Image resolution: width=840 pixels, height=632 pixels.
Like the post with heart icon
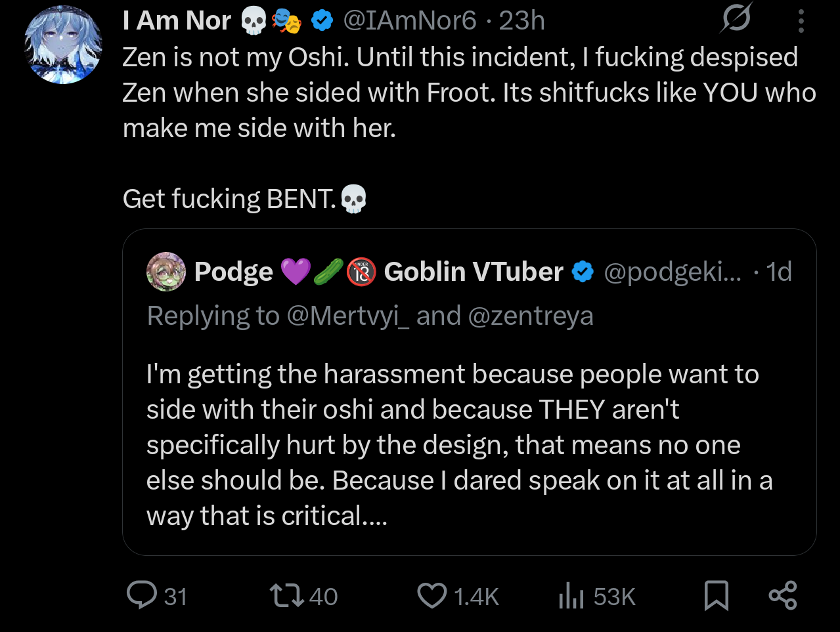click(432, 596)
